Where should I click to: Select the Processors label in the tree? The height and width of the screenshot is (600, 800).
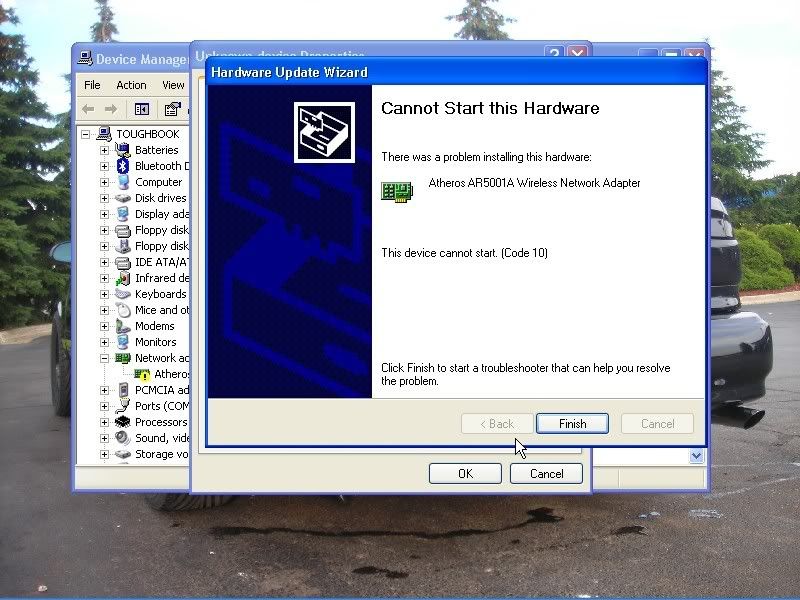pyautogui.click(x=161, y=422)
